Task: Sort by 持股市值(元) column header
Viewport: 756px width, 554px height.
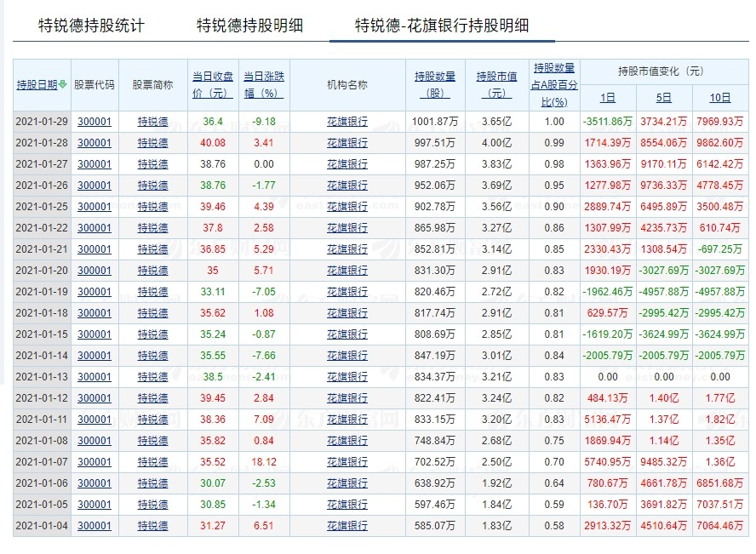Action: [x=496, y=85]
